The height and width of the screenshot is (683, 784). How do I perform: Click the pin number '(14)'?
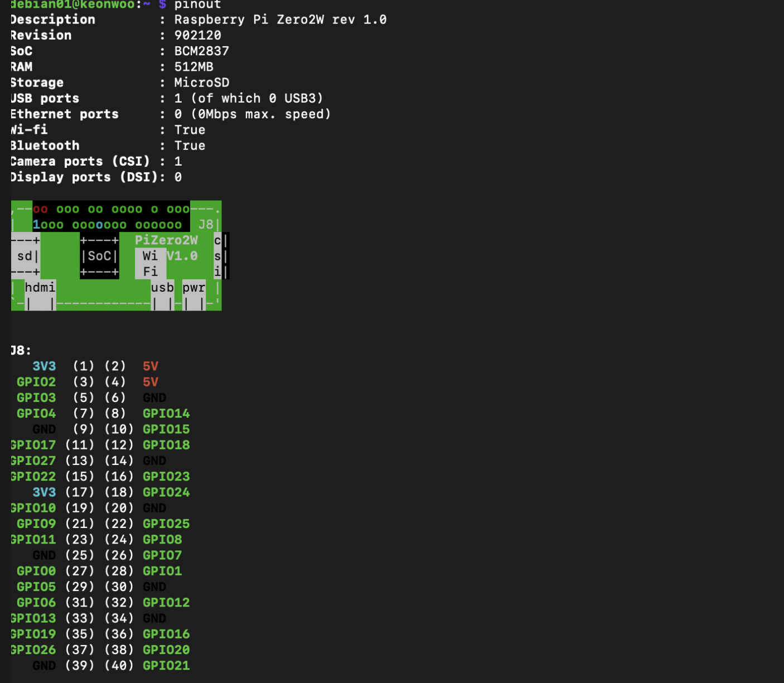pos(119,461)
